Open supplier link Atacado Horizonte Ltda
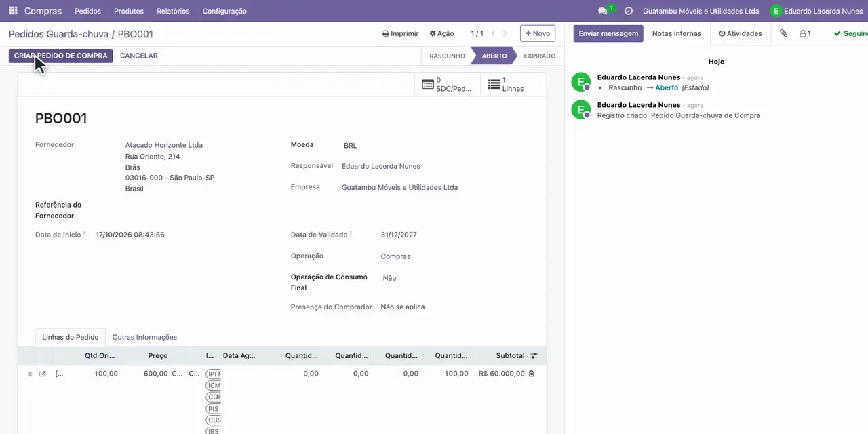The image size is (868, 434). click(164, 145)
